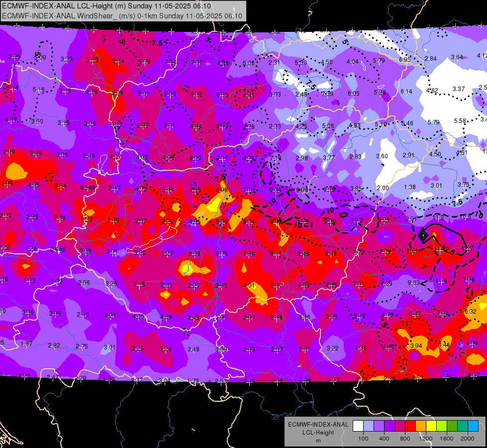Click the '4.07' wind shear value

115,157
